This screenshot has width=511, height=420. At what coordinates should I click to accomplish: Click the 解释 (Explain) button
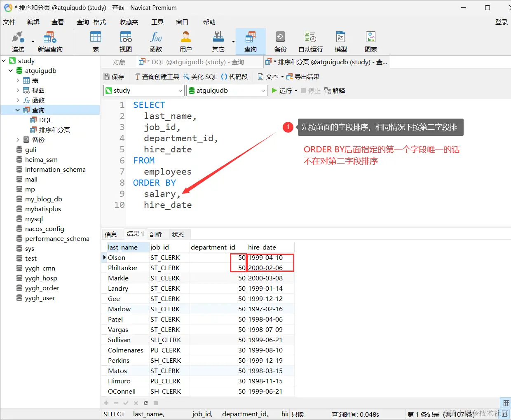(x=335, y=91)
